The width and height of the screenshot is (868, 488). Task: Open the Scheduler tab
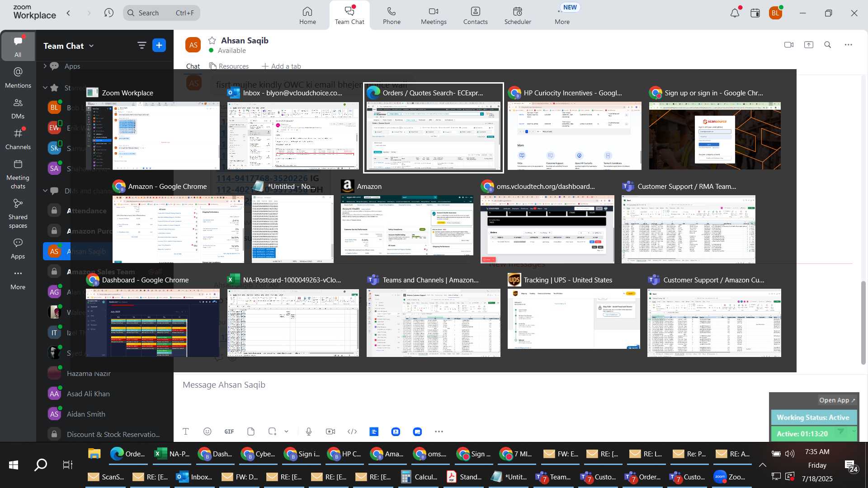(518, 15)
